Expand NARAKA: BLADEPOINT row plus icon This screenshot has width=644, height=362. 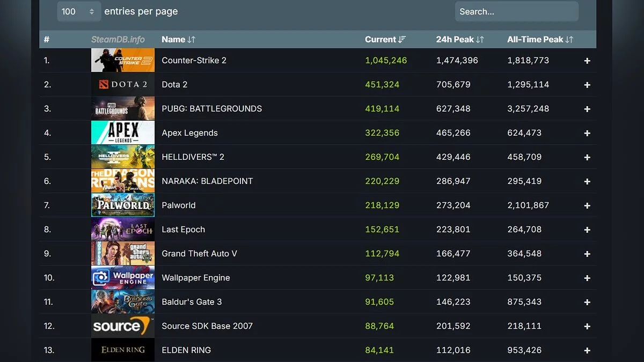click(587, 181)
